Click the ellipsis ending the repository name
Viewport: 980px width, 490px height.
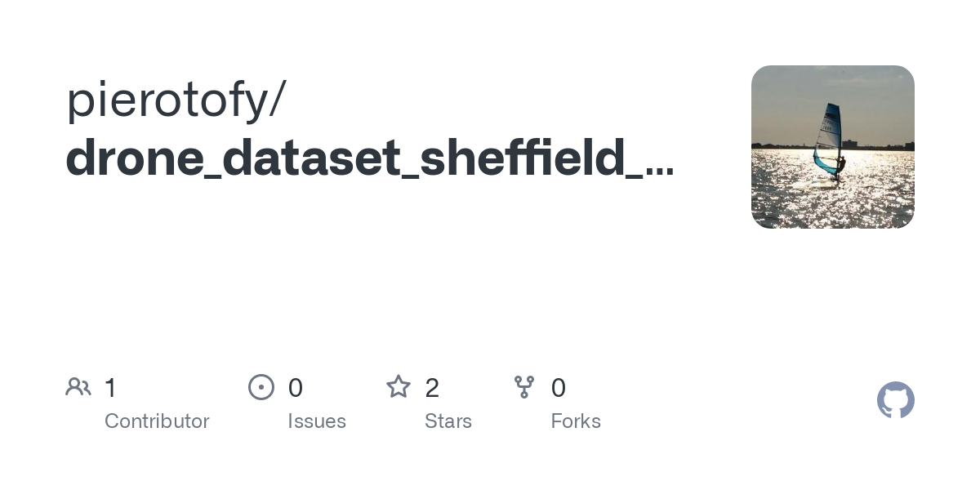(660, 170)
